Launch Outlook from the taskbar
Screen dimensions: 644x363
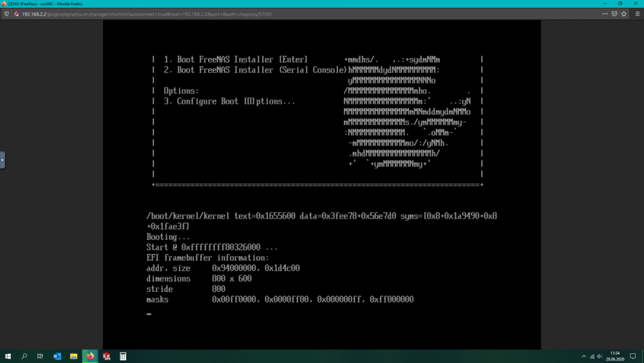tap(57, 357)
